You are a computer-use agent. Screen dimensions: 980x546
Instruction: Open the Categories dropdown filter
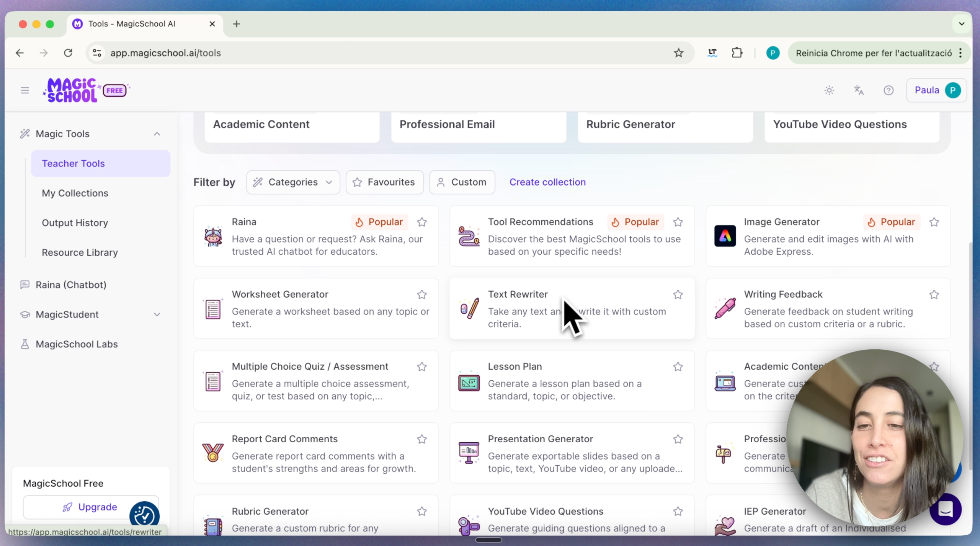pyautogui.click(x=293, y=182)
